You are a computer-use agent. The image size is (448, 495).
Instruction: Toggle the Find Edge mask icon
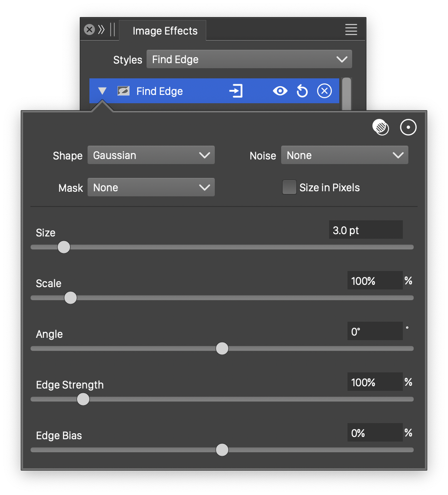123,91
